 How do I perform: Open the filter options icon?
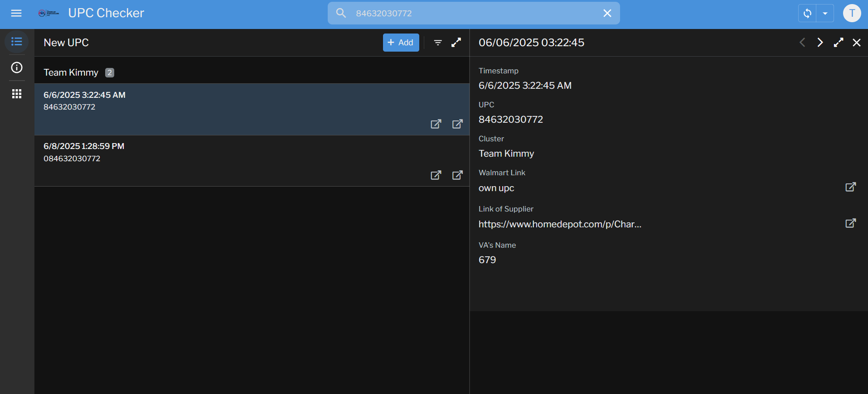click(x=438, y=43)
